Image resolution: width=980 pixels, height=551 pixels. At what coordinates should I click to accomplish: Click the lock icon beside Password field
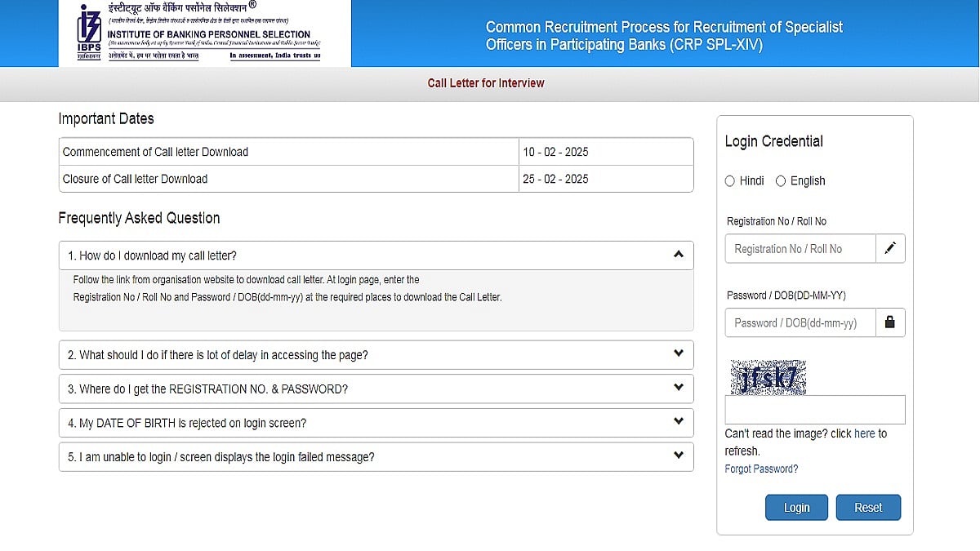(x=890, y=322)
